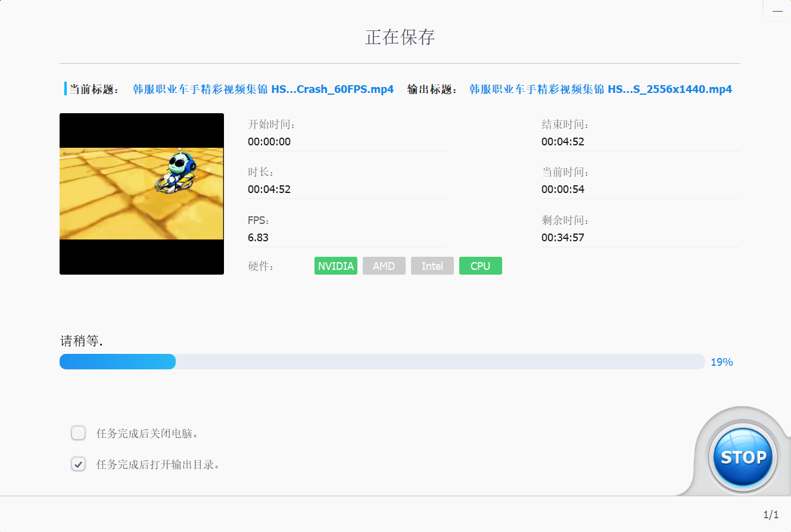Image resolution: width=791 pixels, height=532 pixels.
Task: Select the NVIDIA hardware badge
Action: click(x=336, y=266)
